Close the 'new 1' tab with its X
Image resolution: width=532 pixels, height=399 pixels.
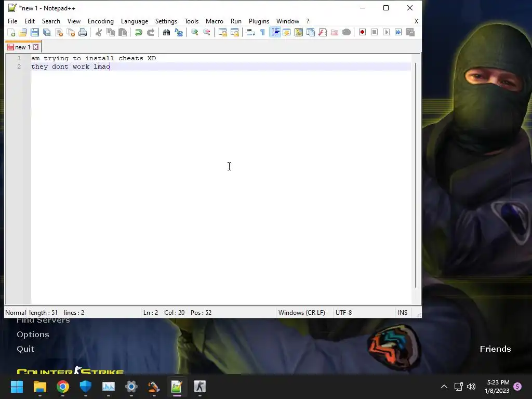[x=36, y=47]
